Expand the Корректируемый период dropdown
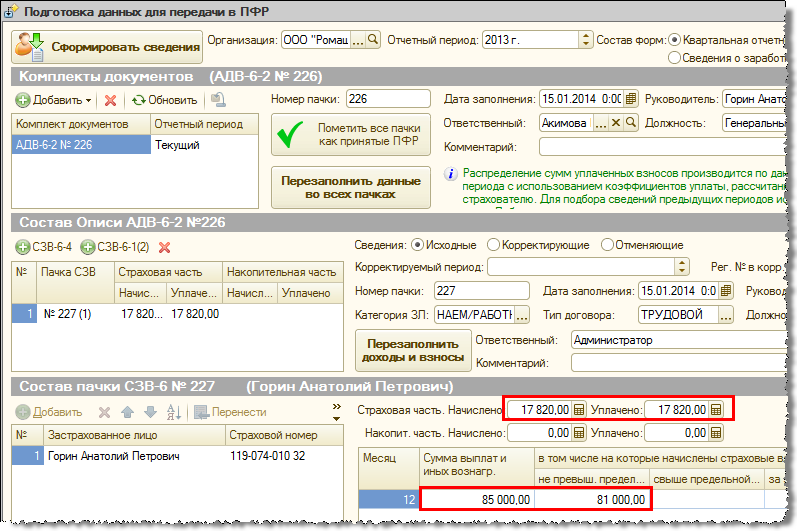The width and height of the screenshot is (797, 531). 682,267
